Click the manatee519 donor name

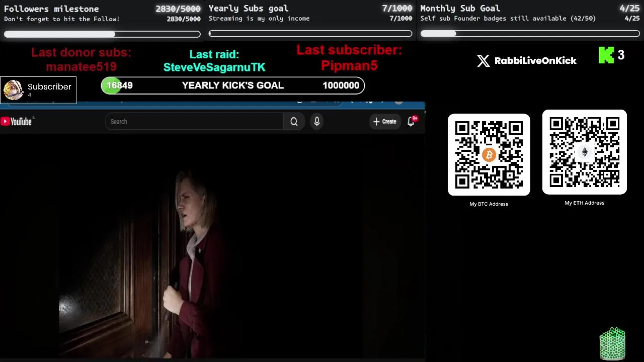tap(81, 66)
